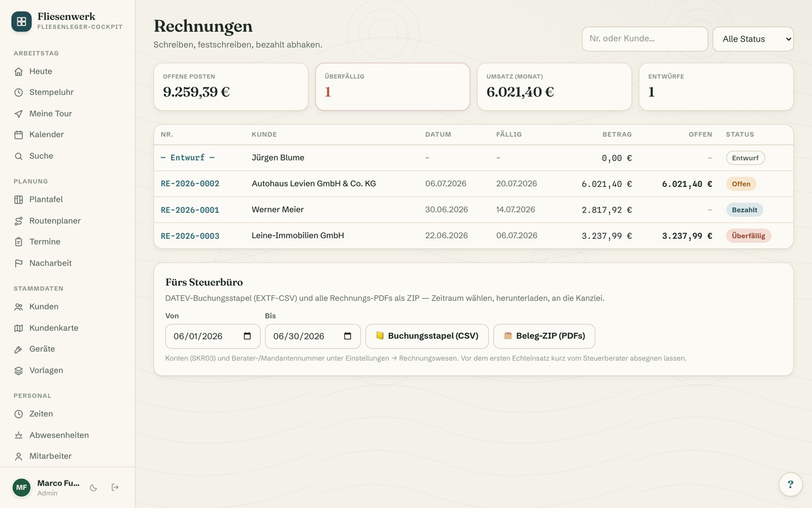The width and height of the screenshot is (812, 508).
Task: Download Beleg-ZIP (PDFs)
Action: (x=544, y=336)
